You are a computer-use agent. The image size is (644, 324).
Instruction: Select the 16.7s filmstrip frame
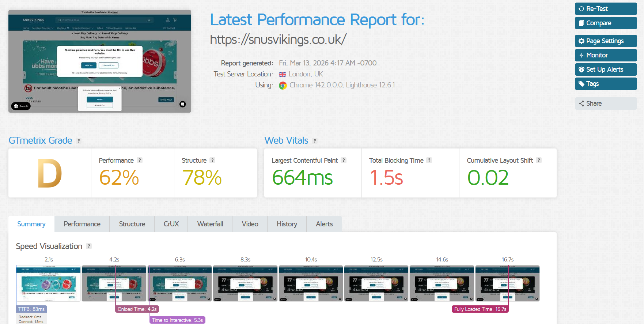click(507, 283)
